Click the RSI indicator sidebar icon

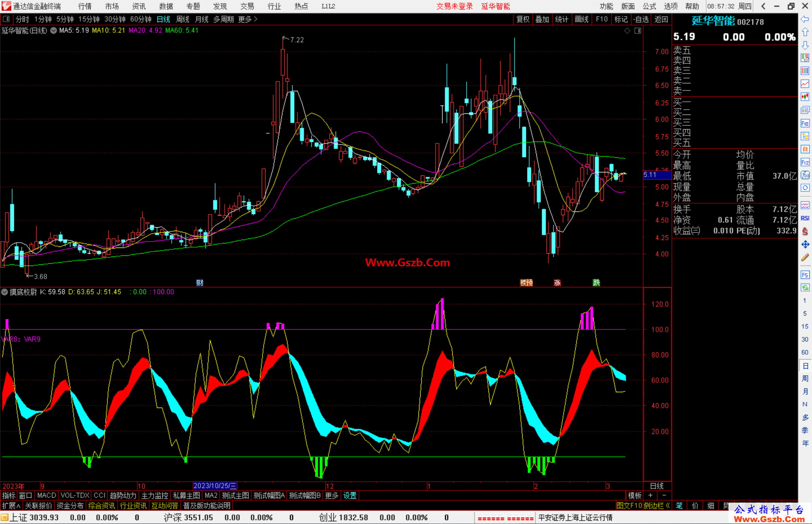(805, 218)
